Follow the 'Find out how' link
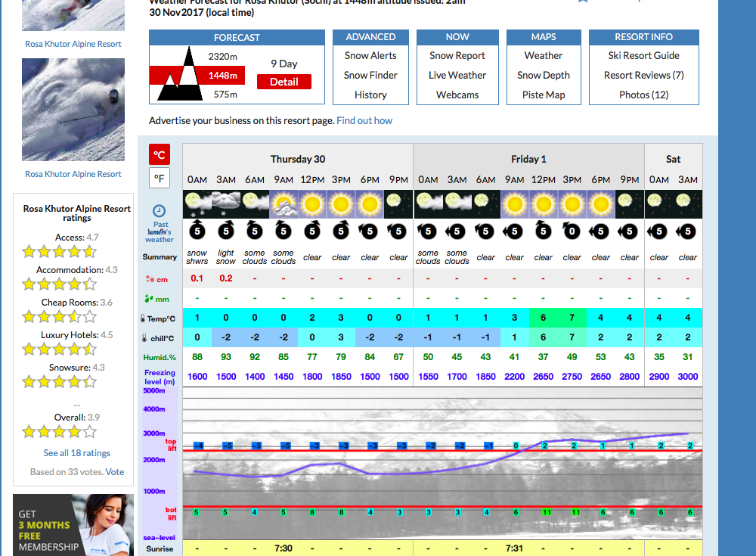756x556 pixels. pyautogui.click(x=364, y=121)
